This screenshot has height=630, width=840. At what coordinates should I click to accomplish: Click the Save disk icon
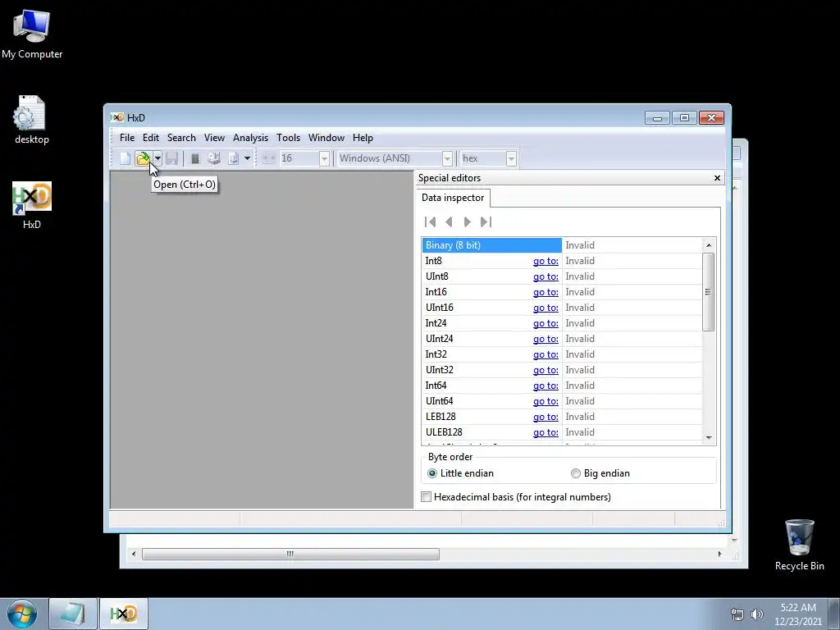171,158
